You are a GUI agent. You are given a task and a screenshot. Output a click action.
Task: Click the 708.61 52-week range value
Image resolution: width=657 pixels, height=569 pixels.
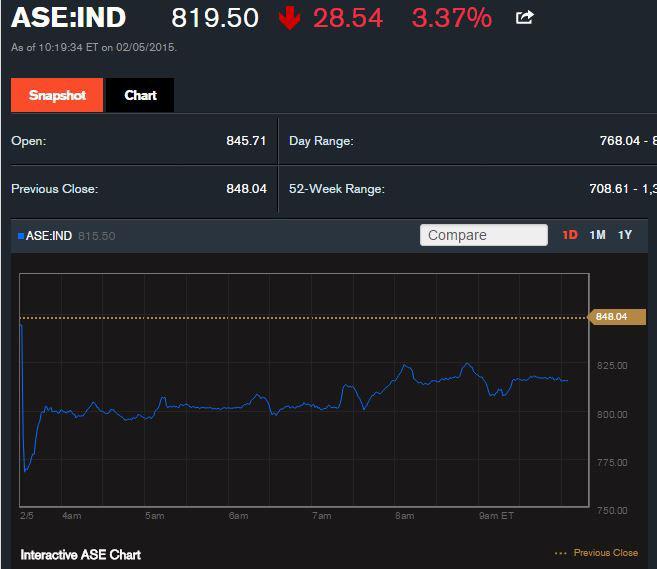(610, 189)
